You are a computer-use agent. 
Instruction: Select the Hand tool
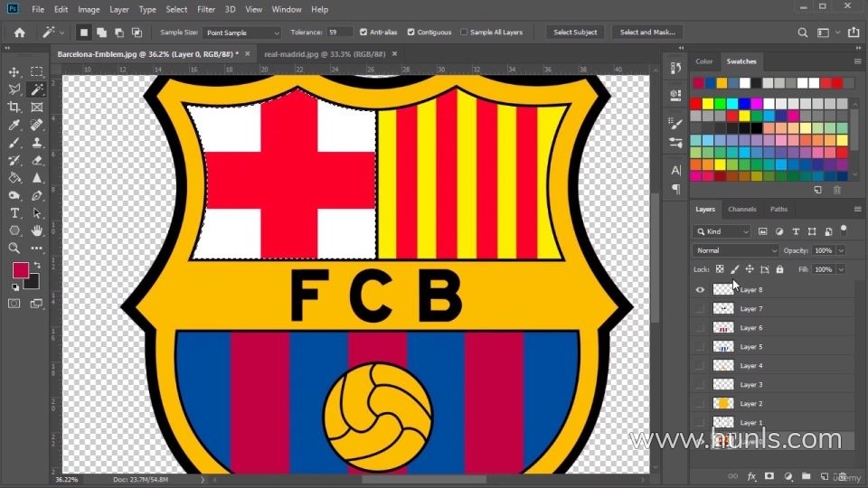pos(36,230)
